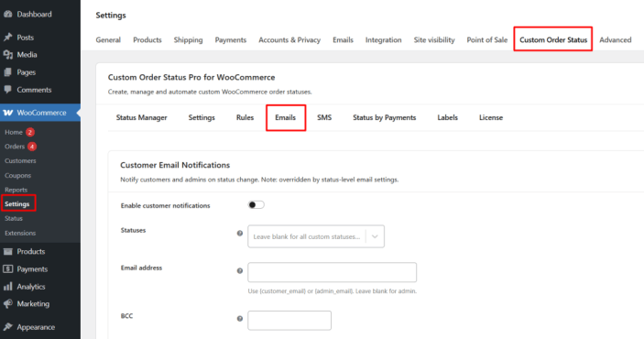Click help icon next to Statuses

pos(240,234)
